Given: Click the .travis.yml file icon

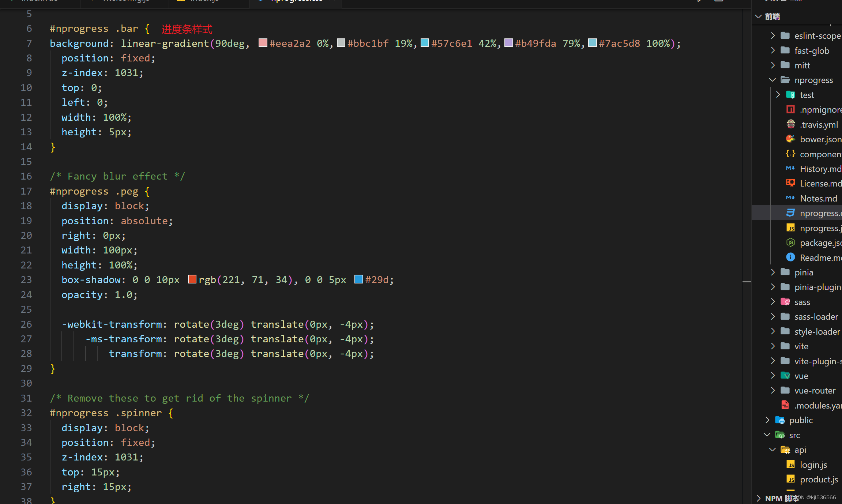Looking at the screenshot, I should (791, 124).
